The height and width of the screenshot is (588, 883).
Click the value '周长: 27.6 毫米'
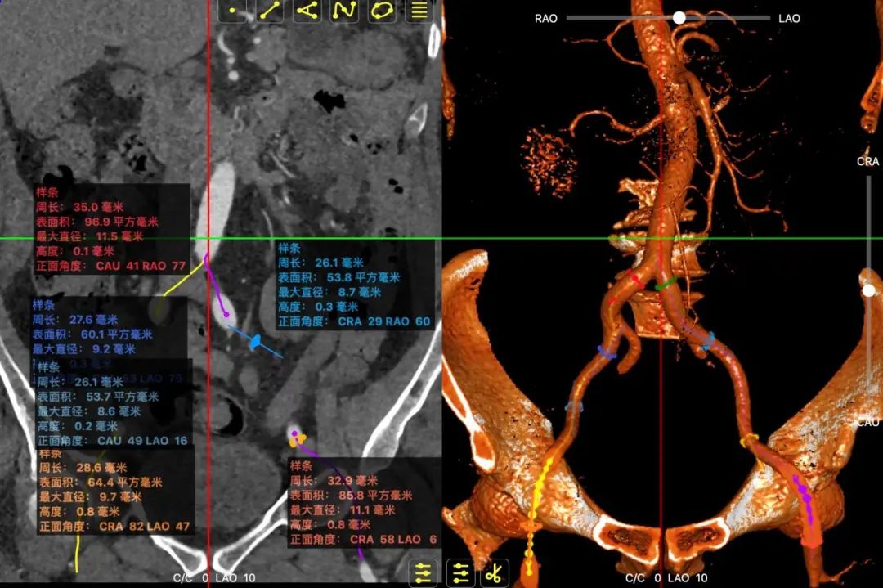pos(75,319)
